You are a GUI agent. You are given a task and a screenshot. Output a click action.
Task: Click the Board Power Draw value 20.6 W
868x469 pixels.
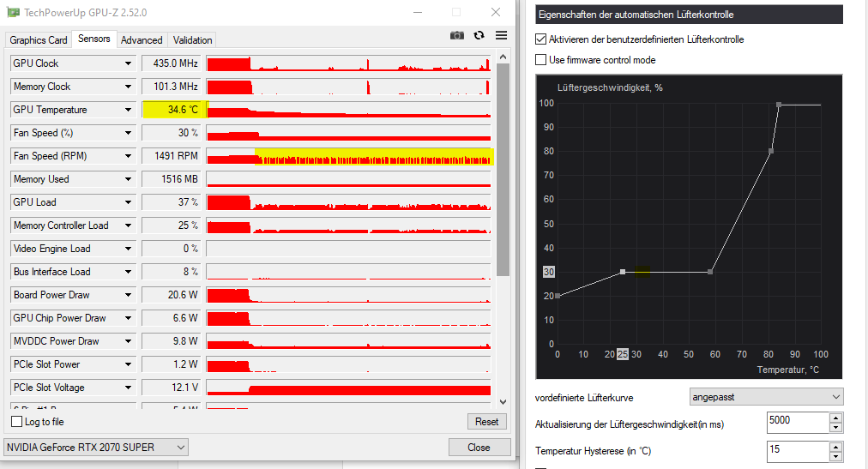point(172,295)
